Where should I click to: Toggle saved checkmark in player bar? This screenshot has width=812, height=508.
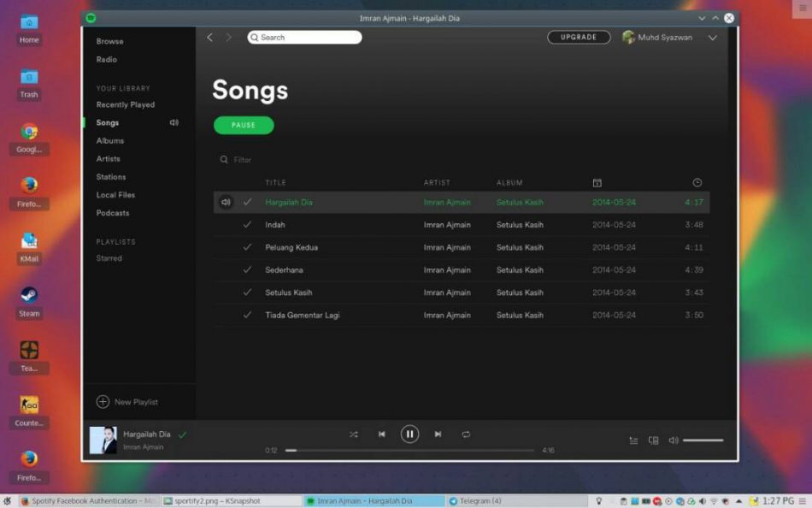(182, 435)
